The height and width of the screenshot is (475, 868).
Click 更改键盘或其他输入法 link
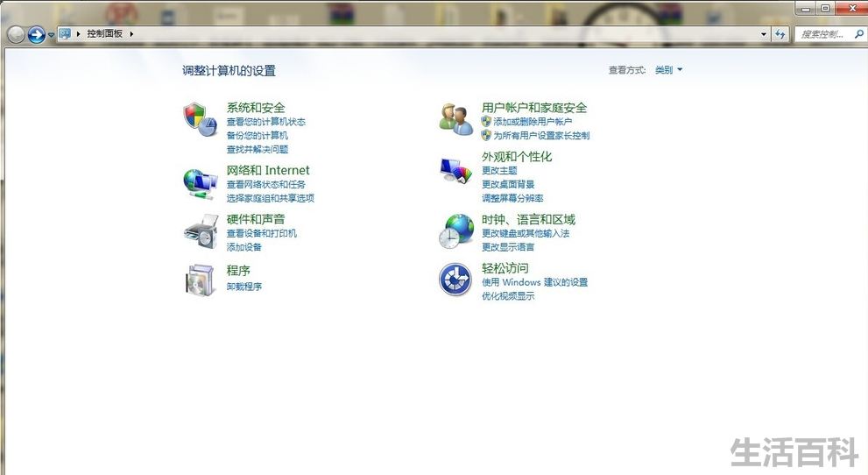pyautogui.click(x=526, y=233)
